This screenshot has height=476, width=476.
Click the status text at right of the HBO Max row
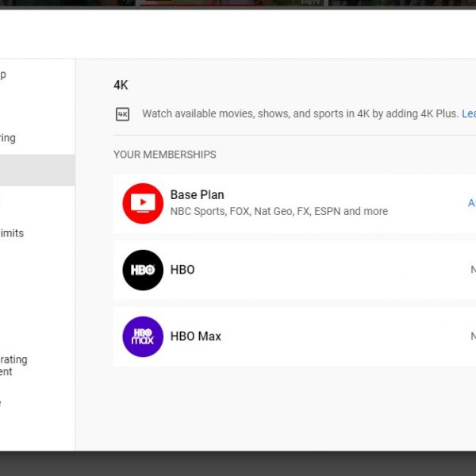472,336
